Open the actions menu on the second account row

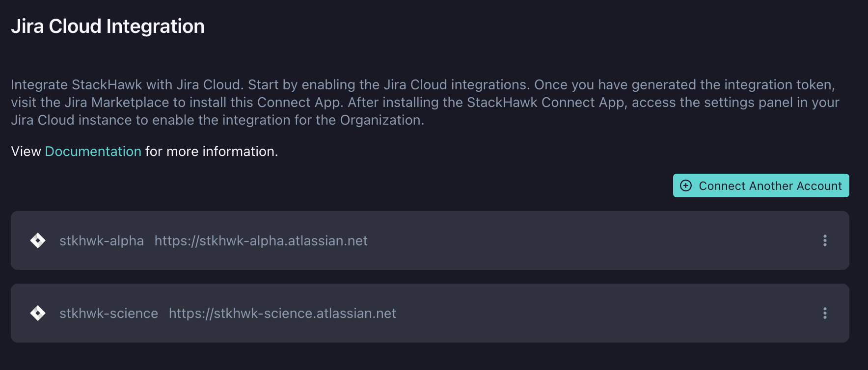tap(825, 313)
